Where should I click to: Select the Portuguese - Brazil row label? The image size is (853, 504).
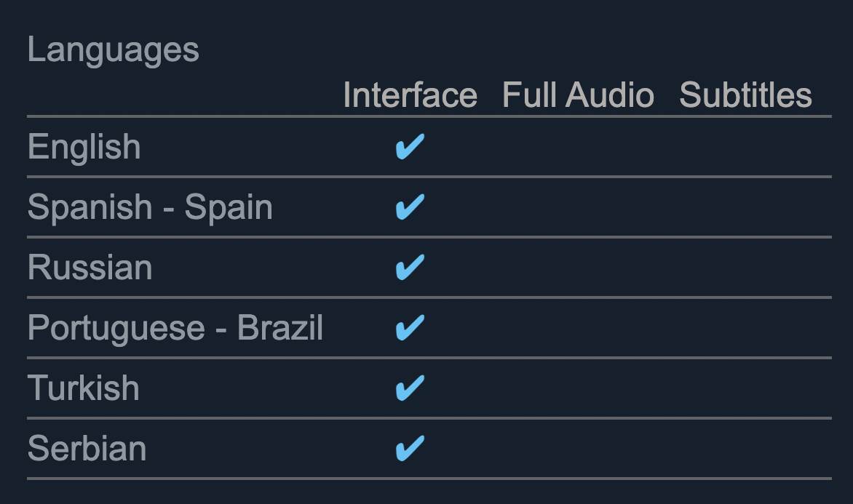click(x=175, y=328)
